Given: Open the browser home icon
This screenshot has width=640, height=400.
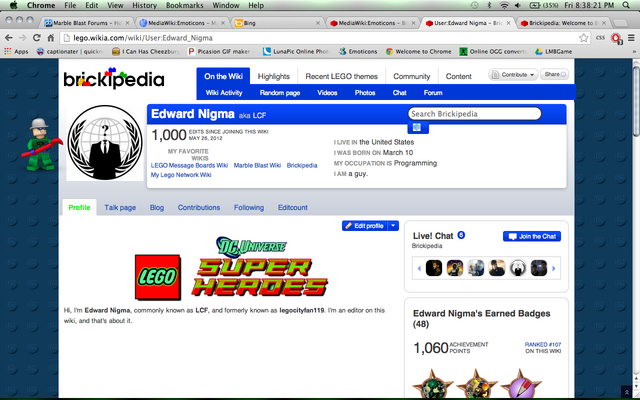Looking at the screenshot, I should coord(51,38).
